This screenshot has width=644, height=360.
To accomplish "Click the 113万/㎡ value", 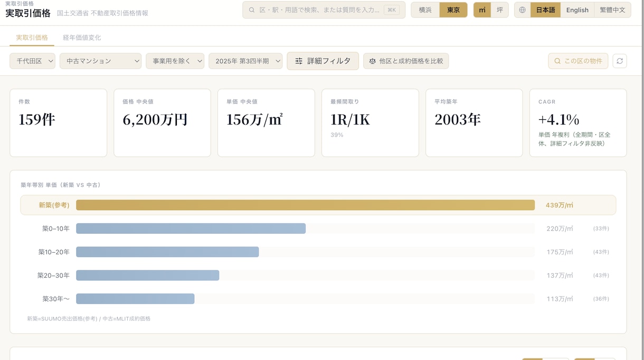I will pos(560,299).
